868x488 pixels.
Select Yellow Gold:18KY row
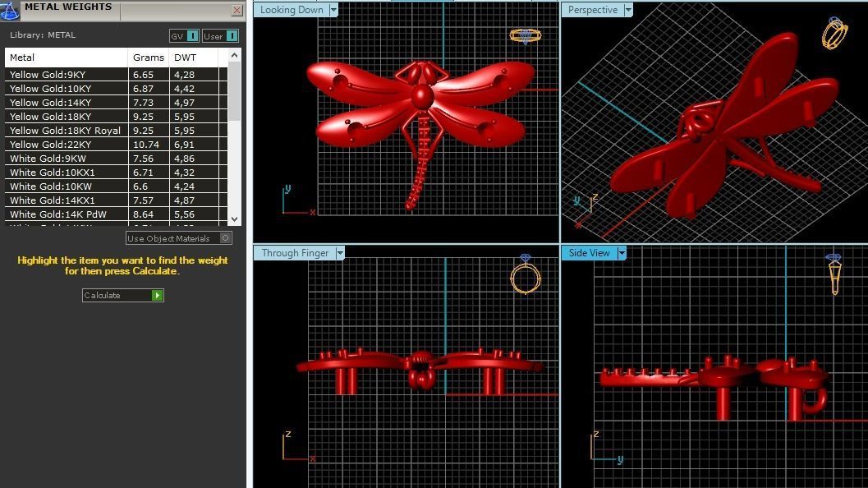coord(117,117)
